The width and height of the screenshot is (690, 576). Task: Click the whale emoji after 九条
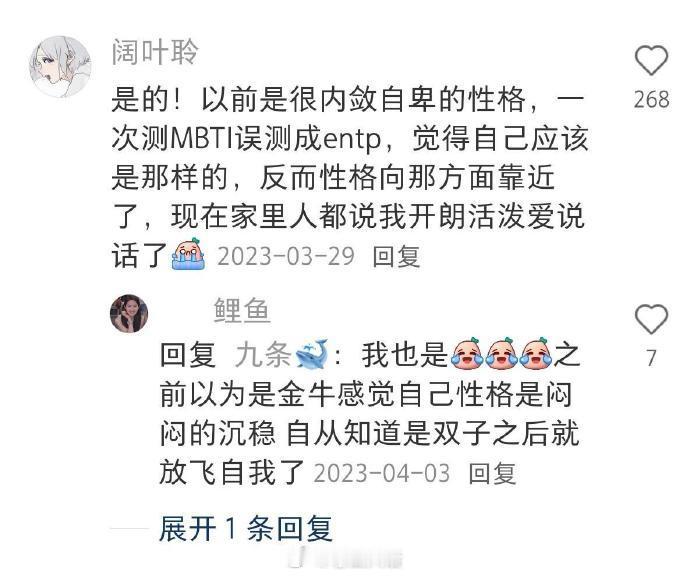pos(312,354)
